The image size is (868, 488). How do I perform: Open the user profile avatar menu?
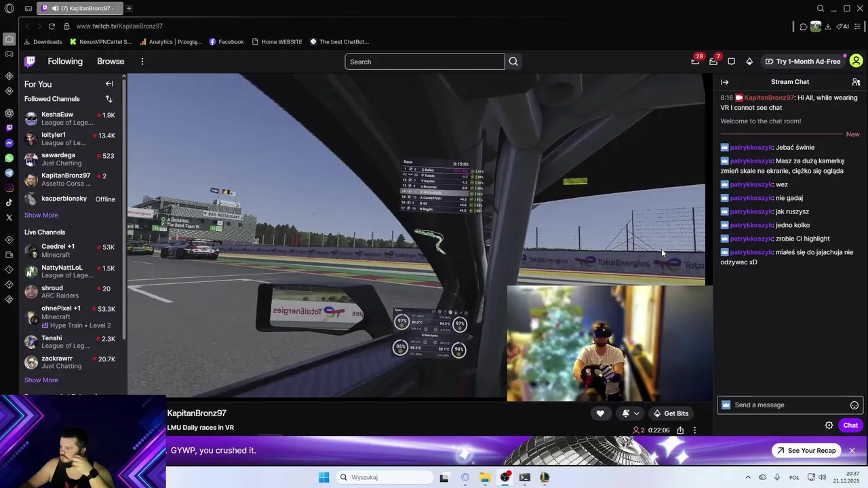pos(856,61)
